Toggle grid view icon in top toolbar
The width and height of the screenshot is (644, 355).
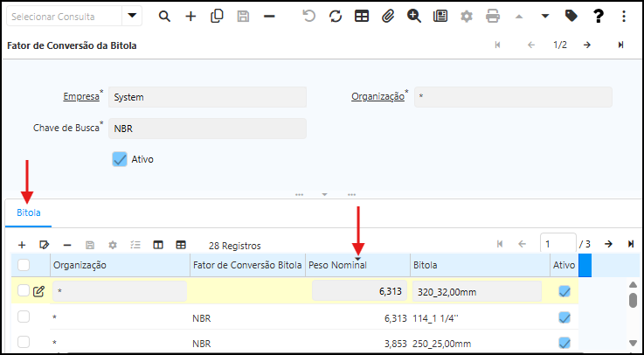click(362, 17)
